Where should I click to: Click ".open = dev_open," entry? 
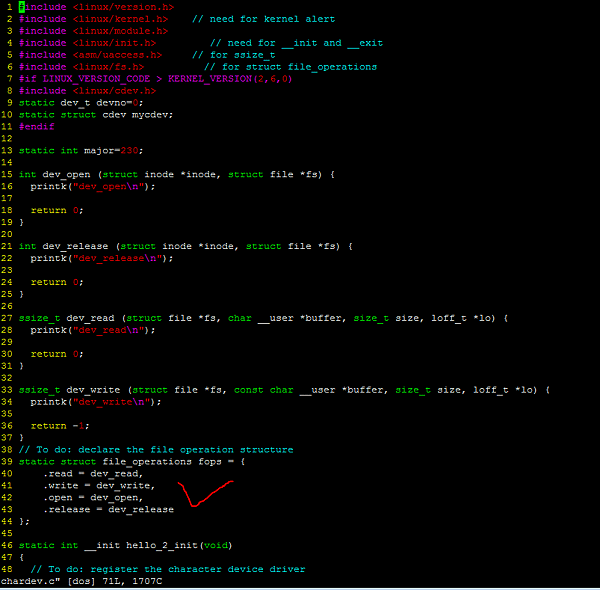[93, 497]
